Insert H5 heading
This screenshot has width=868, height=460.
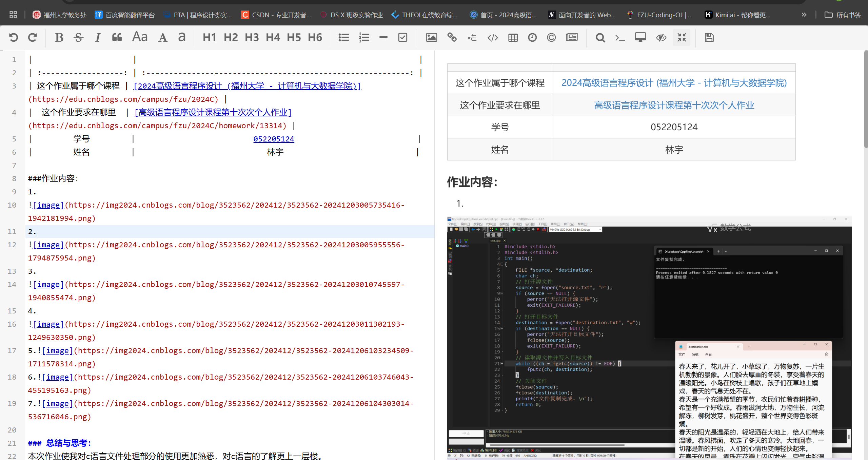point(294,37)
